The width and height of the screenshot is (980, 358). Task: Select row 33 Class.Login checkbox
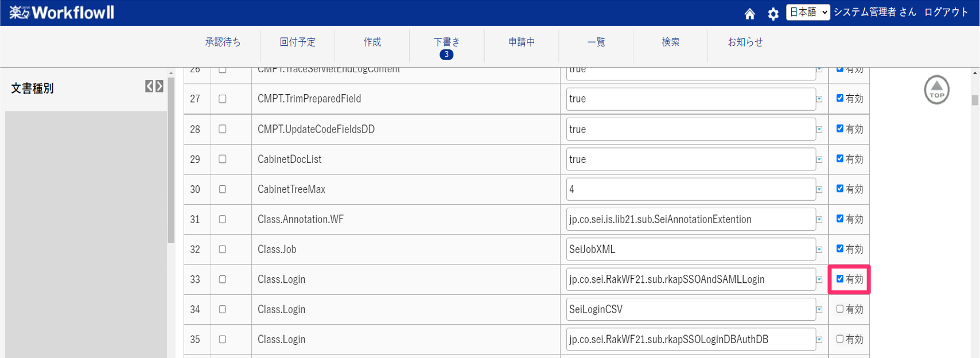click(x=223, y=279)
